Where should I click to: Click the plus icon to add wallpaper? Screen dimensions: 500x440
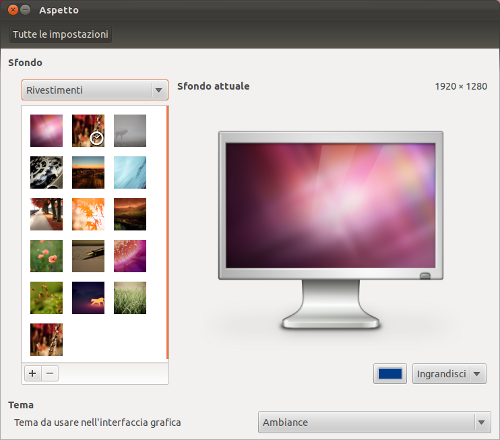pyautogui.click(x=33, y=373)
